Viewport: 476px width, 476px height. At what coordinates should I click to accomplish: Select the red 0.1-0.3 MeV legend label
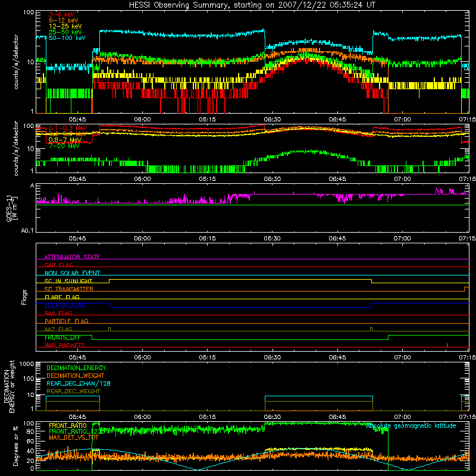68,128
